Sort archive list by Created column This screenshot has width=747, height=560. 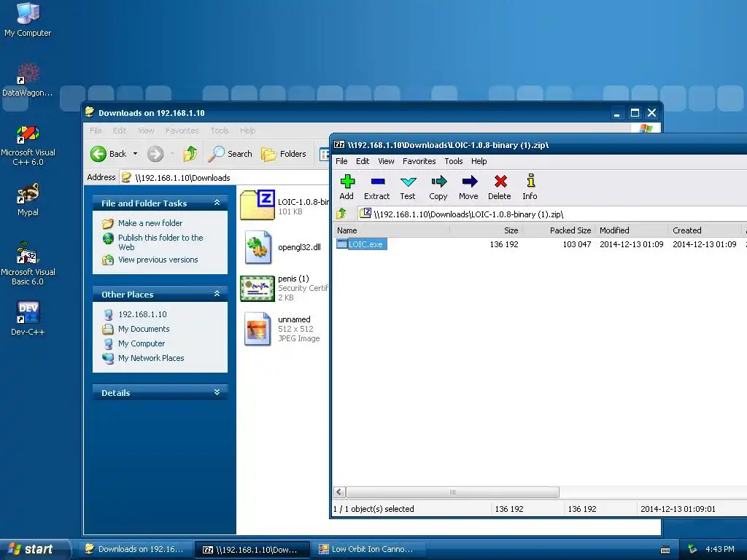(705, 230)
